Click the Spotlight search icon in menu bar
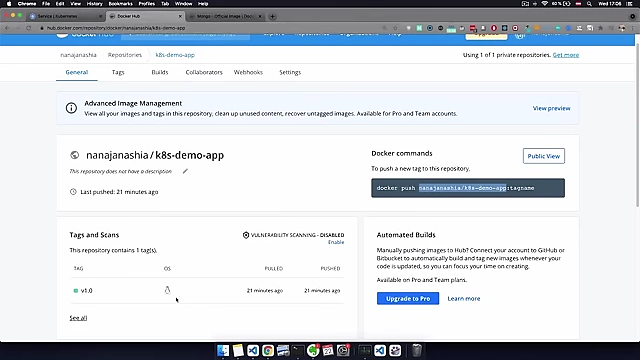 pos(589,4)
